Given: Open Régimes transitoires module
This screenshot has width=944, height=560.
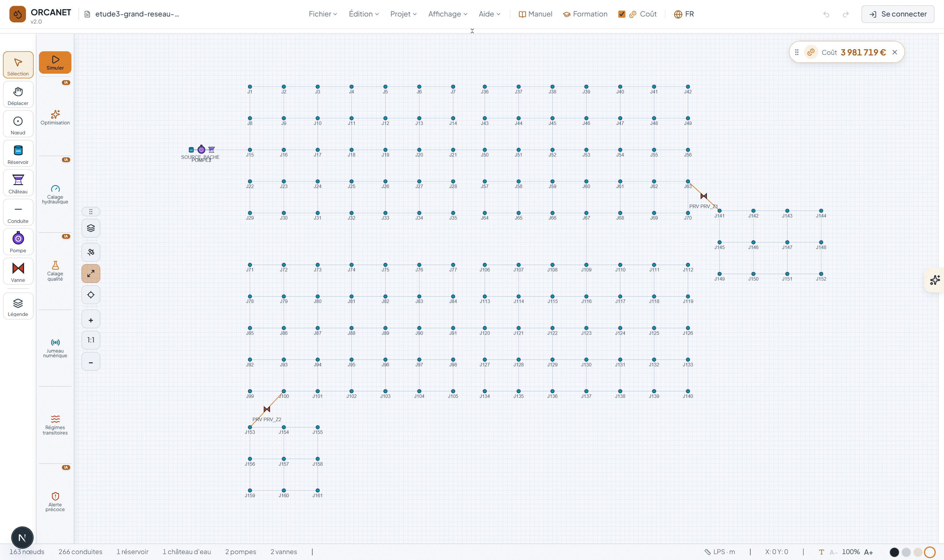Looking at the screenshot, I should click(55, 425).
